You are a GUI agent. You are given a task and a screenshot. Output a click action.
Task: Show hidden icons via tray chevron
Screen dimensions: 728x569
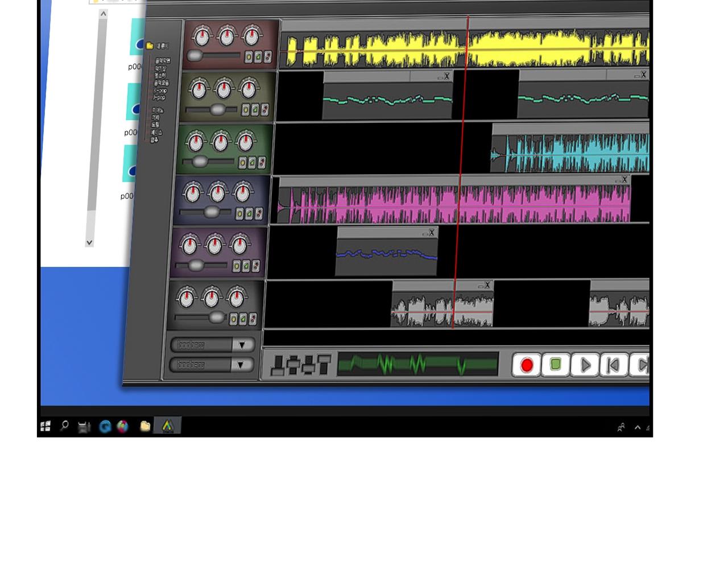click(638, 427)
